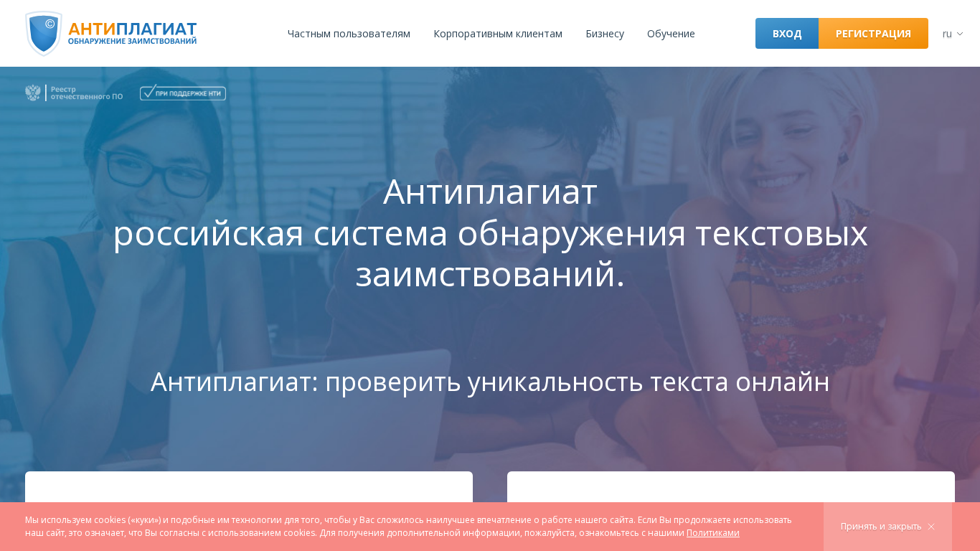Open Корпоративным клиентам menu
Screen dimensions: 980x551
[x=498, y=34]
